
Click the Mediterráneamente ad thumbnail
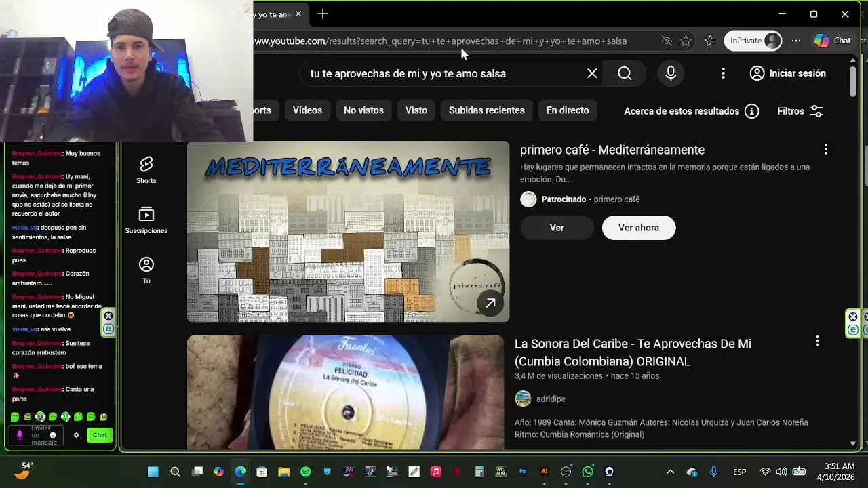348,231
